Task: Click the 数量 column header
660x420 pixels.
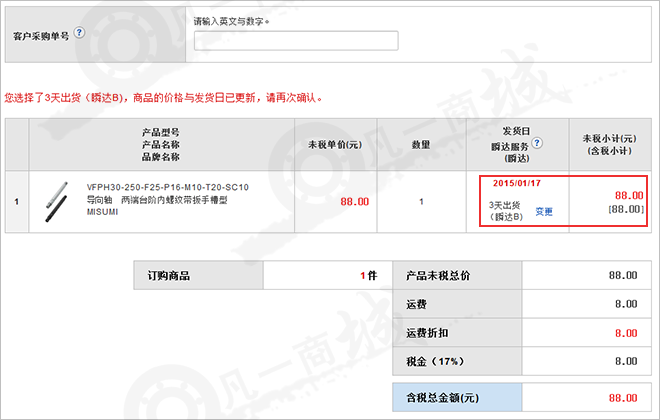Action: coord(421,145)
